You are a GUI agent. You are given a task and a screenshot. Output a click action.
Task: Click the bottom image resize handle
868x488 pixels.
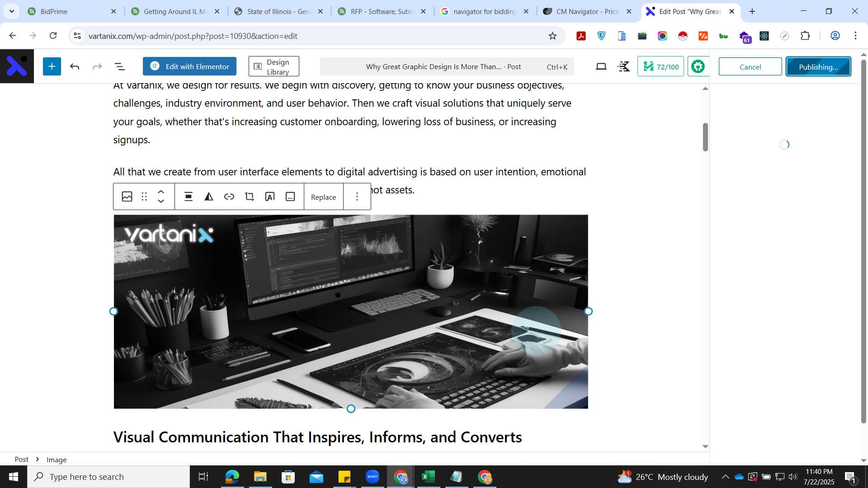(x=351, y=409)
